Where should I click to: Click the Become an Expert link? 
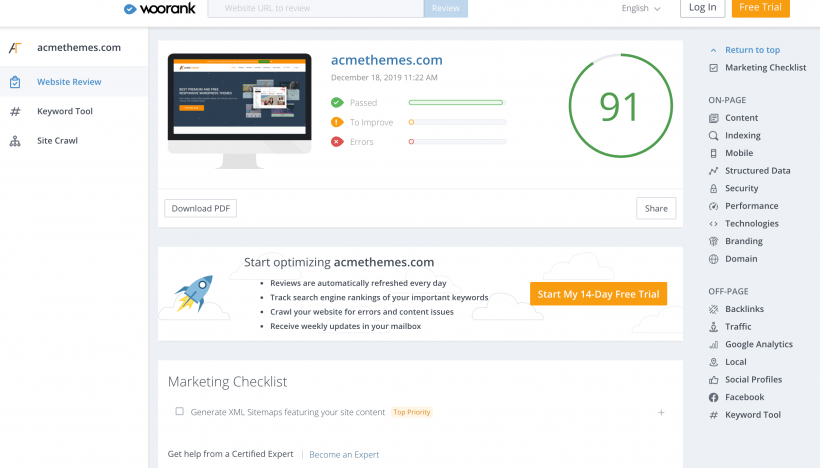tap(344, 454)
